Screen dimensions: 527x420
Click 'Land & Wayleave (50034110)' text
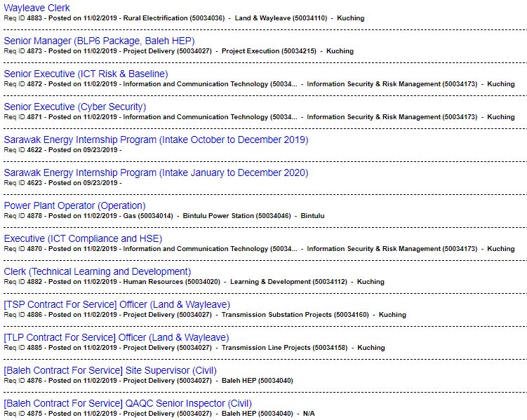point(281,18)
